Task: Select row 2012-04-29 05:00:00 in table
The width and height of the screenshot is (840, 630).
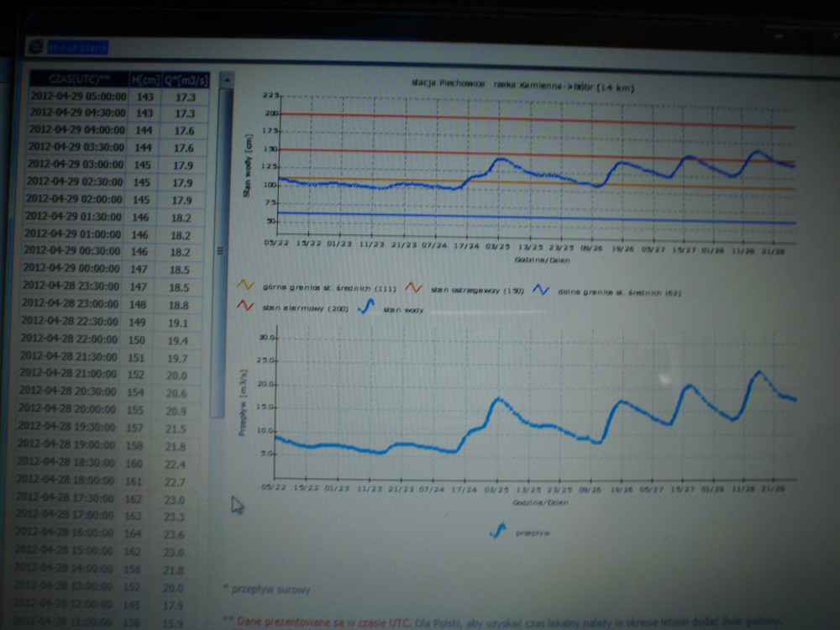Action: [78, 97]
